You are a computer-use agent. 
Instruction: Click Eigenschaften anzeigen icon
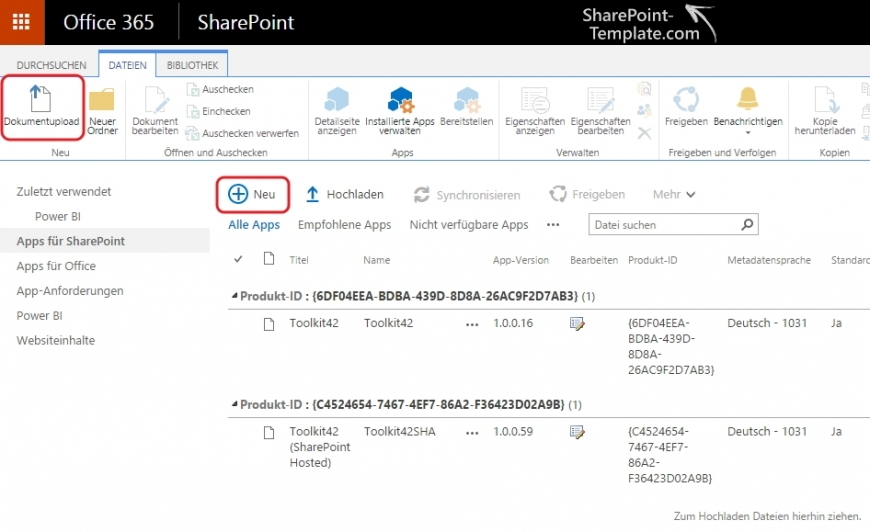(x=535, y=110)
